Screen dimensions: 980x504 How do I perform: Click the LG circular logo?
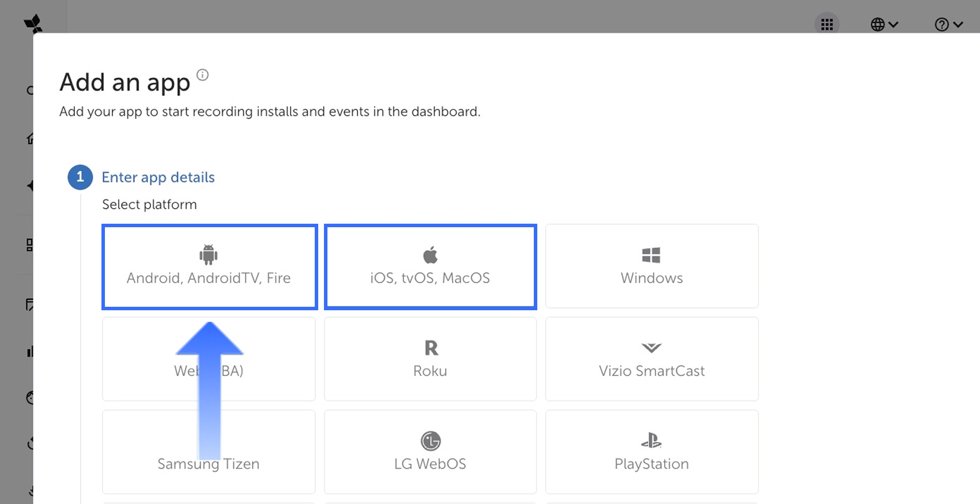coord(430,441)
